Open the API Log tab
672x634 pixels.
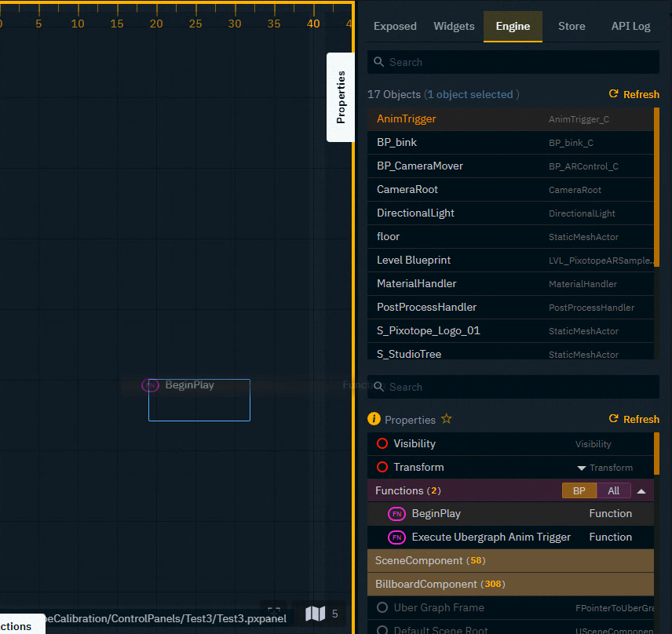point(630,26)
